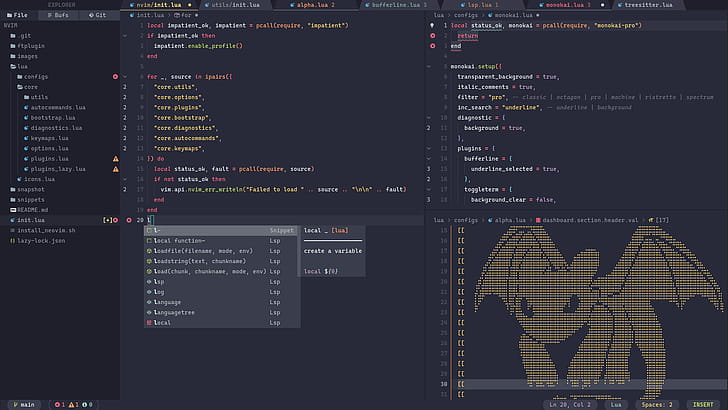Click the git branch main indicator
728x410 pixels.
(22, 404)
